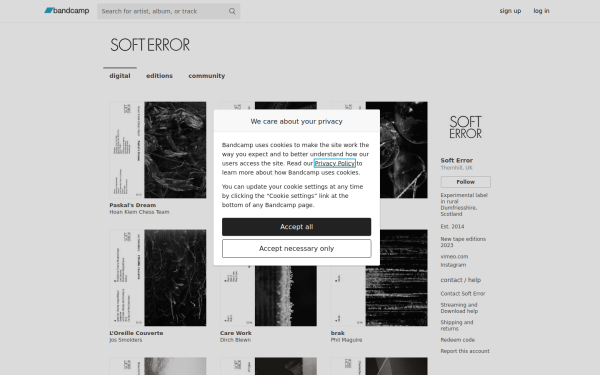This screenshot has height=375, width=600.
Task: Click the Hoan Kiem Chess Team artist name
Action: click(139, 212)
